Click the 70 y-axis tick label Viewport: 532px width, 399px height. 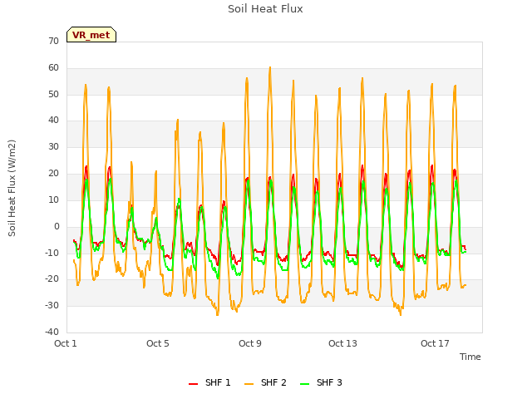coord(53,41)
